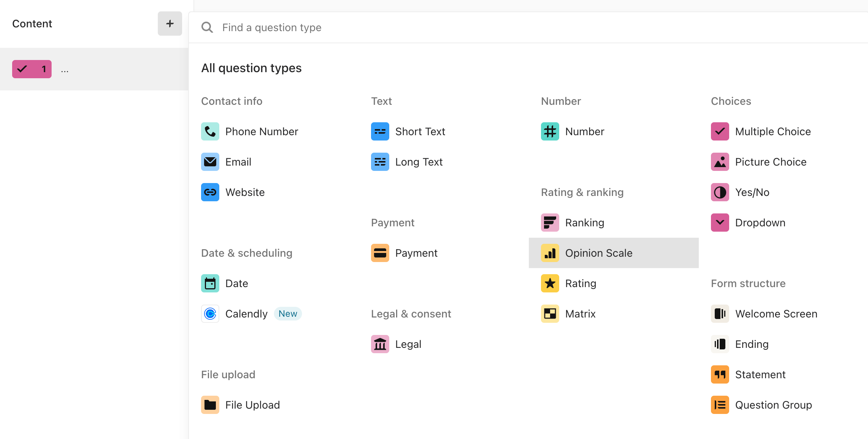The height and width of the screenshot is (439, 868).
Task: Click the Long Text icon
Action: tap(380, 162)
